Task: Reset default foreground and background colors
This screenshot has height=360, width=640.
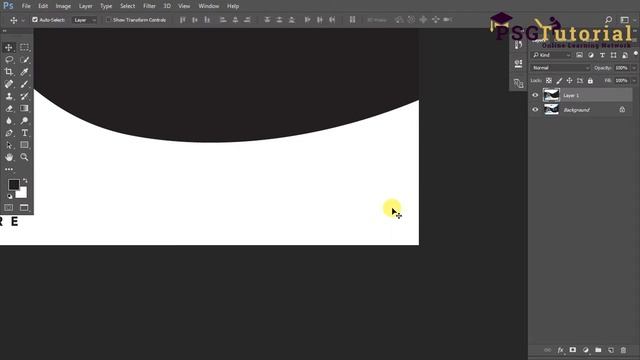Action: [9, 196]
